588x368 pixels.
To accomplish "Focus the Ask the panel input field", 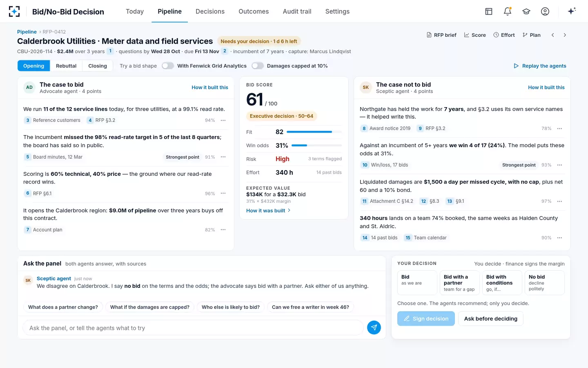I will point(193,328).
